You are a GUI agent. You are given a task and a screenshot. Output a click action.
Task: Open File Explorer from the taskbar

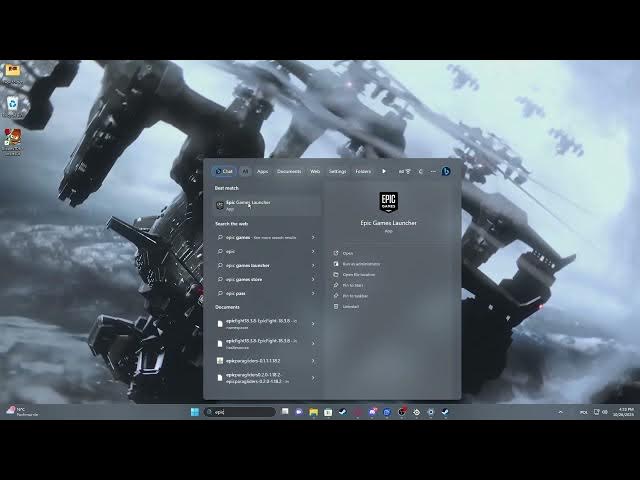(313, 412)
